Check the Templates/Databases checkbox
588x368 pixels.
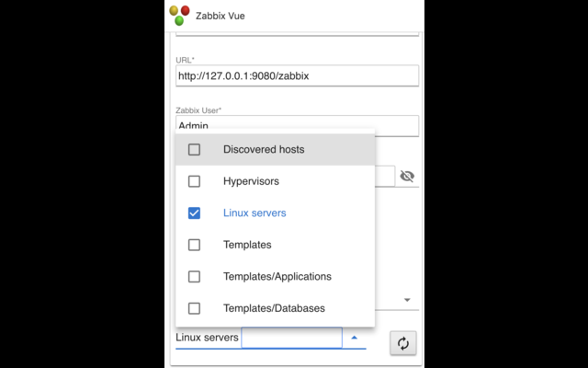click(194, 308)
